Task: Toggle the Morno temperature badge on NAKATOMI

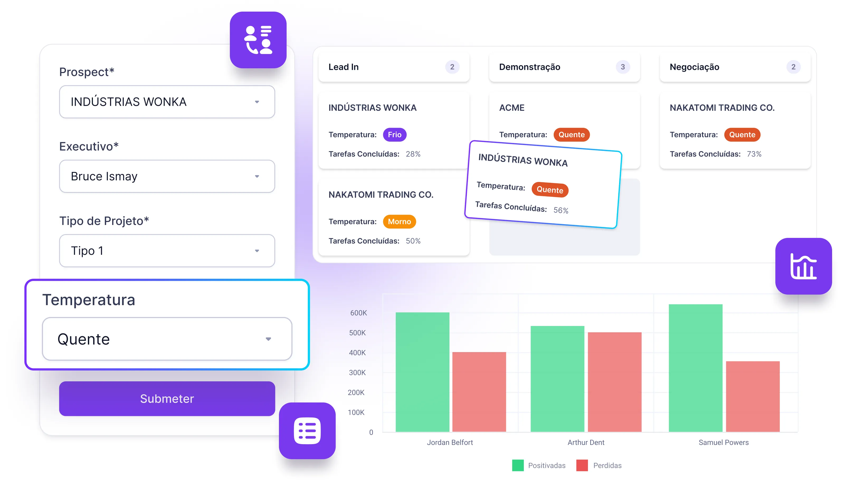Action: pos(399,221)
